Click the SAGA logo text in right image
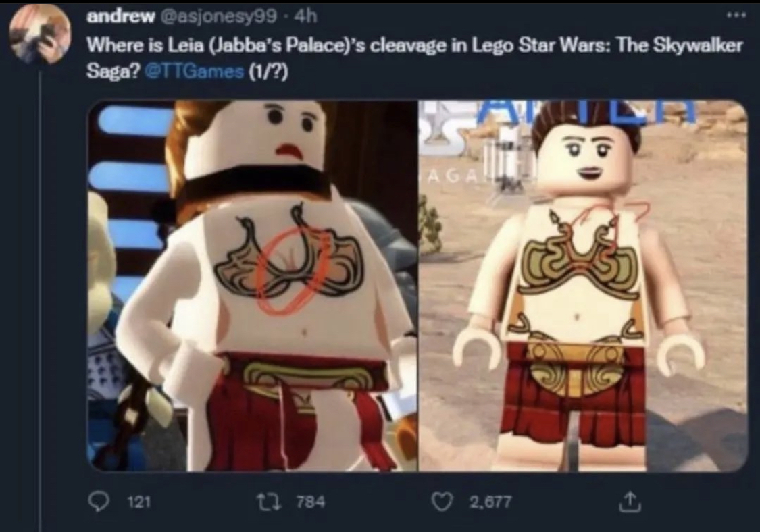 (449, 176)
